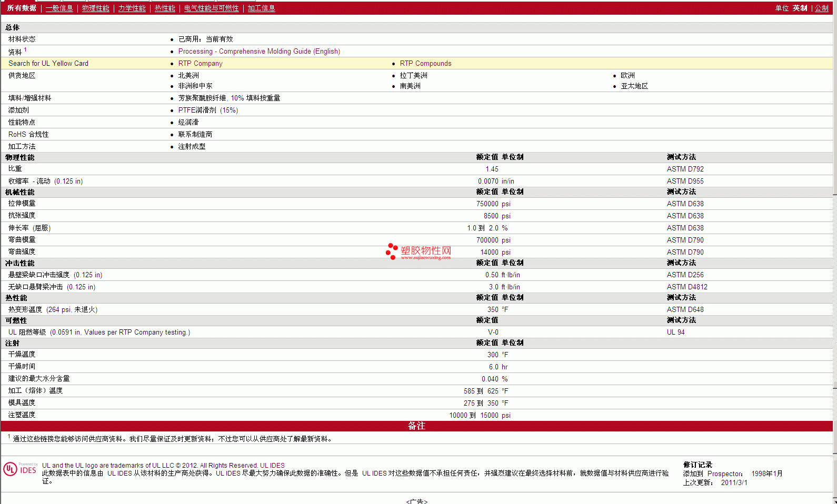Switch units to 公制
Image resolution: width=837 pixels, height=504 pixels.
[x=821, y=8]
